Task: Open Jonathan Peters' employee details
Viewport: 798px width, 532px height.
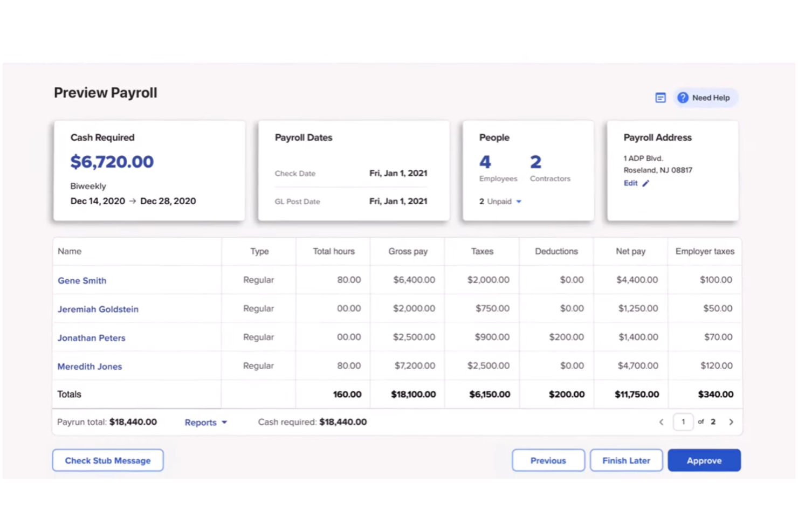Action: 92,338
